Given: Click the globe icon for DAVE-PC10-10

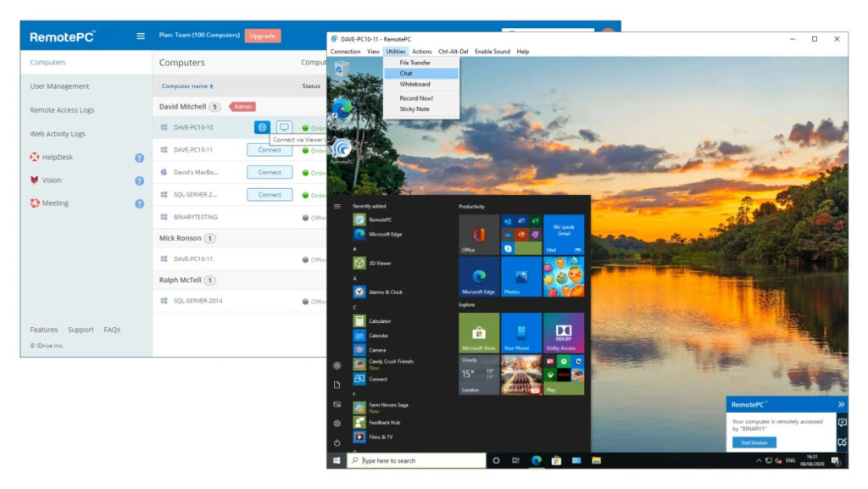Looking at the screenshot, I should (262, 127).
